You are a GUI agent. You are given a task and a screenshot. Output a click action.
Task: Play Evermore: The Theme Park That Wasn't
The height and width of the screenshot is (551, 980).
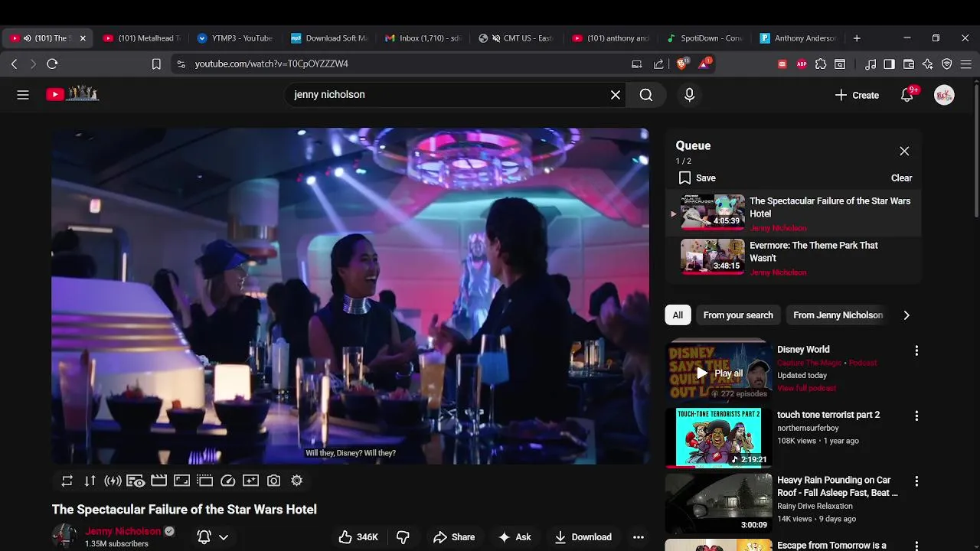tap(792, 258)
